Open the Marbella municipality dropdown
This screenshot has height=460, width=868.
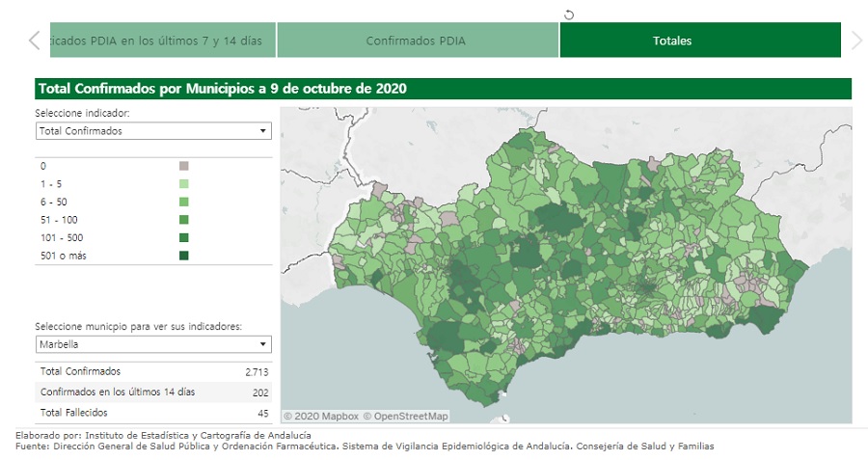coord(153,344)
